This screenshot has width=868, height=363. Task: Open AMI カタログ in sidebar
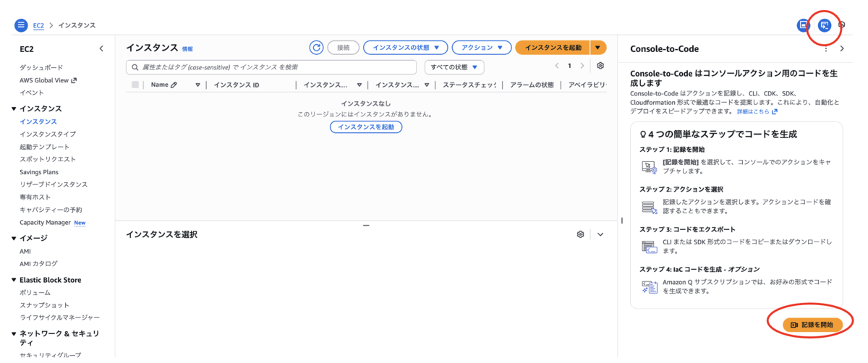pyautogui.click(x=38, y=264)
